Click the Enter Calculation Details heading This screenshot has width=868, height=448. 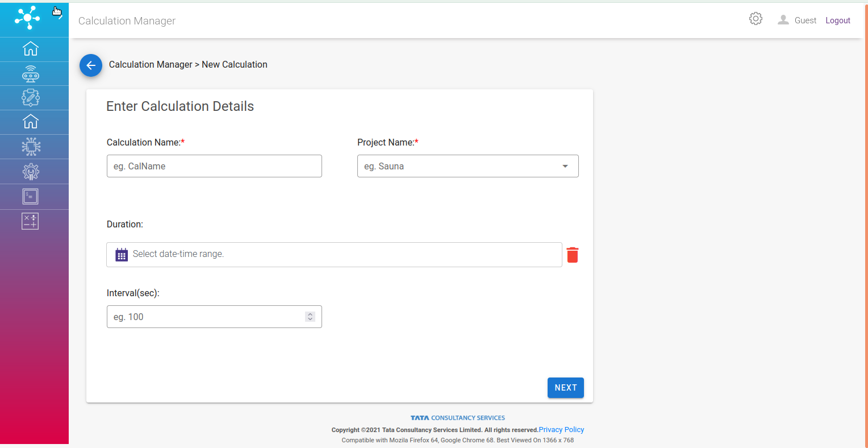tap(180, 106)
